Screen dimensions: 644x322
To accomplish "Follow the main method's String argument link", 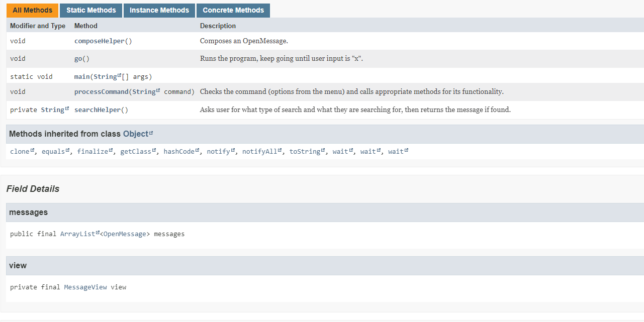I will [x=106, y=76].
